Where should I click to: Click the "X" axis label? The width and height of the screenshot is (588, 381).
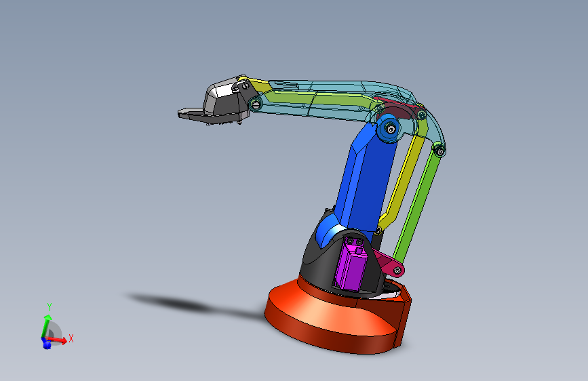coord(71,338)
